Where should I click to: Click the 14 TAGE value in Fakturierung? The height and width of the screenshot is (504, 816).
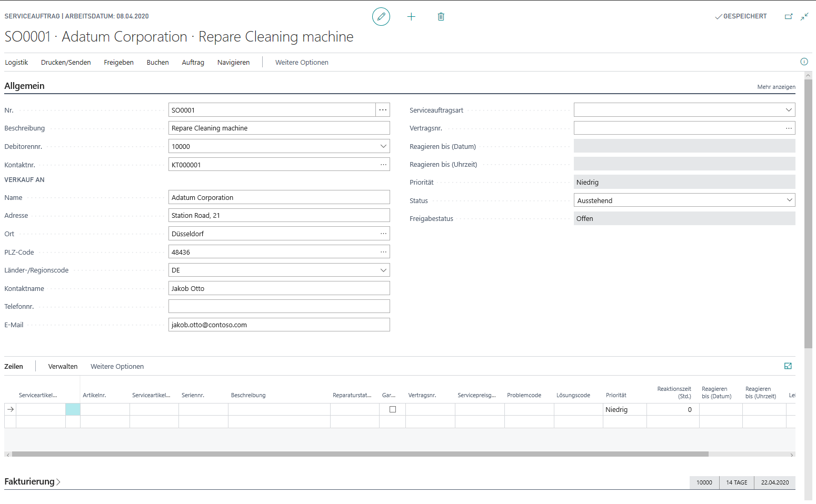[x=737, y=482]
